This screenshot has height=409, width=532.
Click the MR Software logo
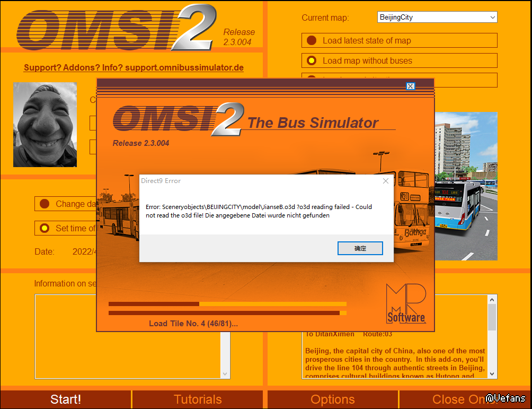pyautogui.click(x=405, y=304)
